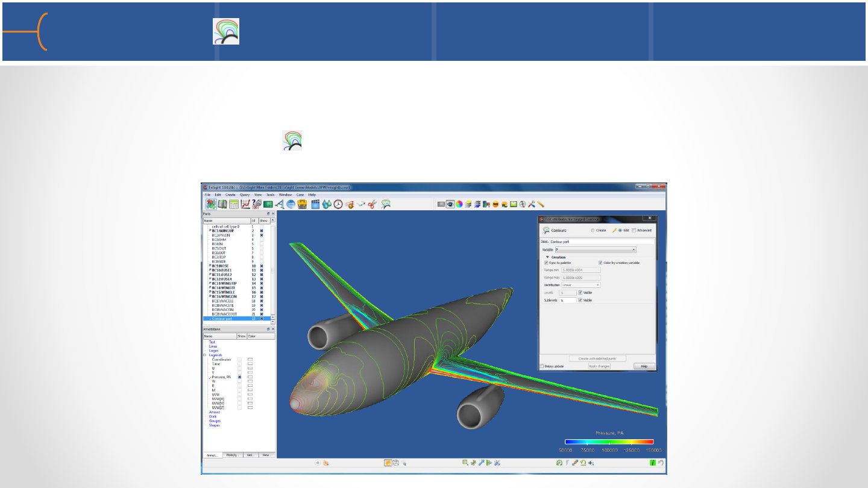Image resolution: width=868 pixels, height=488 pixels.
Task: Open the color wheel icon
Action: pyautogui.click(x=459, y=204)
